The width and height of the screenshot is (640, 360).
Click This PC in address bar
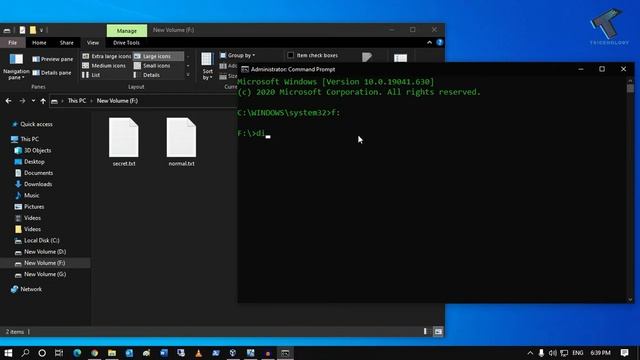pyautogui.click(x=77, y=100)
